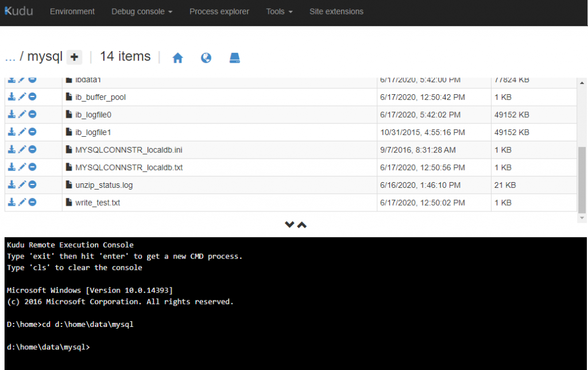Click the Kudu logo

pyautogui.click(x=19, y=11)
